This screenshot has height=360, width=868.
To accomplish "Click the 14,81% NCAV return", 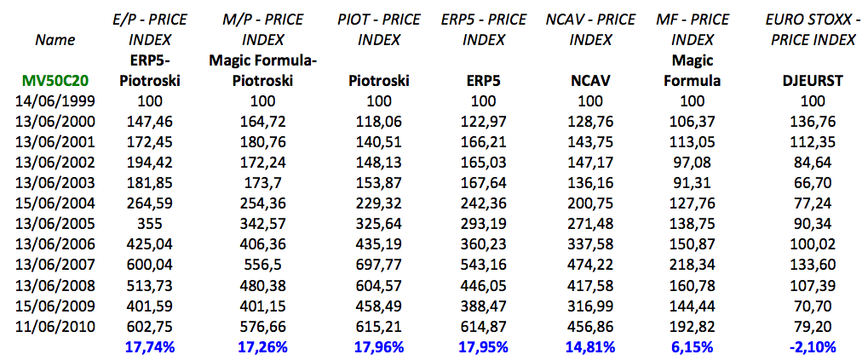I will pos(590,348).
